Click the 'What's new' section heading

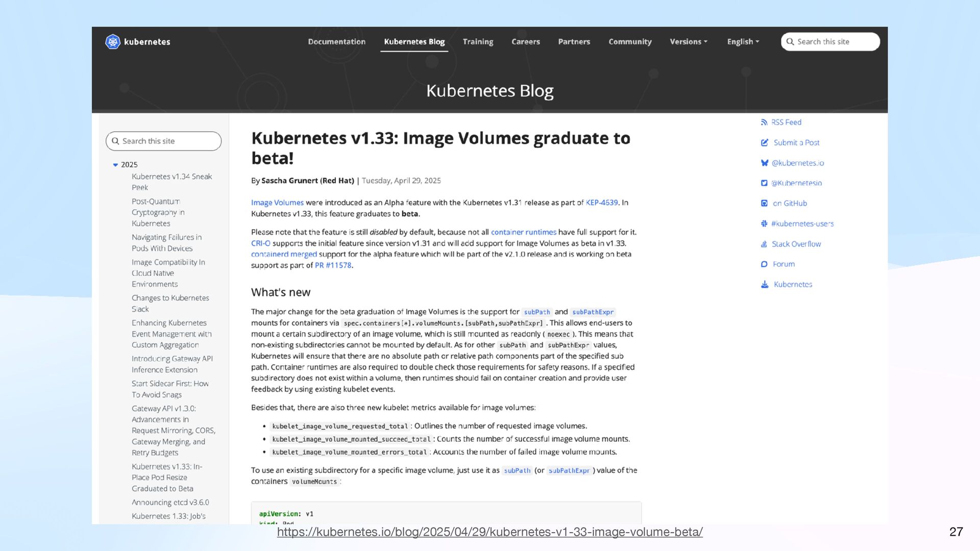pyautogui.click(x=281, y=292)
